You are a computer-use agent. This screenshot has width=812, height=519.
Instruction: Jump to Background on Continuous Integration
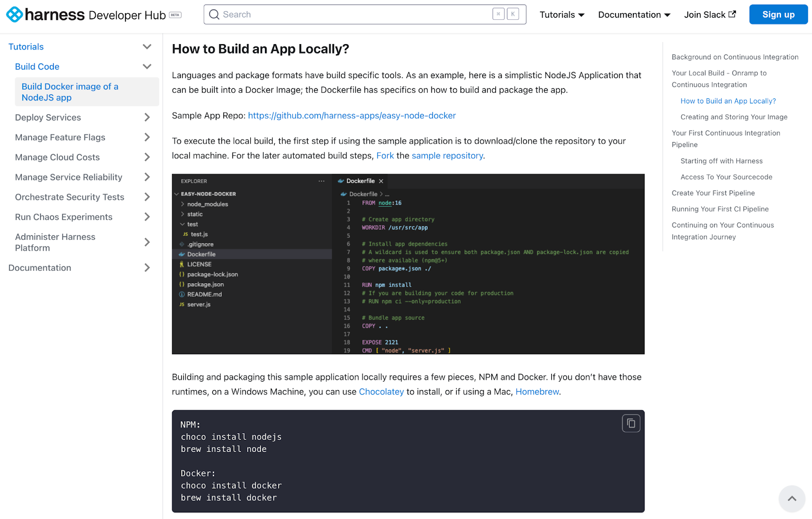[735, 57]
